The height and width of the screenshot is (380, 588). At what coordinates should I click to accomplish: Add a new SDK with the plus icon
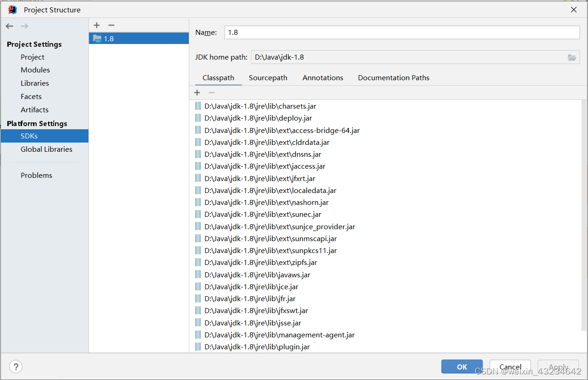click(96, 25)
